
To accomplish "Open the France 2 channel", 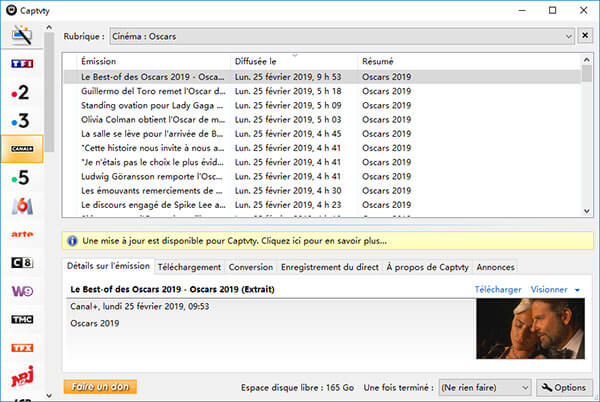I will pyautogui.click(x=21, y=93).
